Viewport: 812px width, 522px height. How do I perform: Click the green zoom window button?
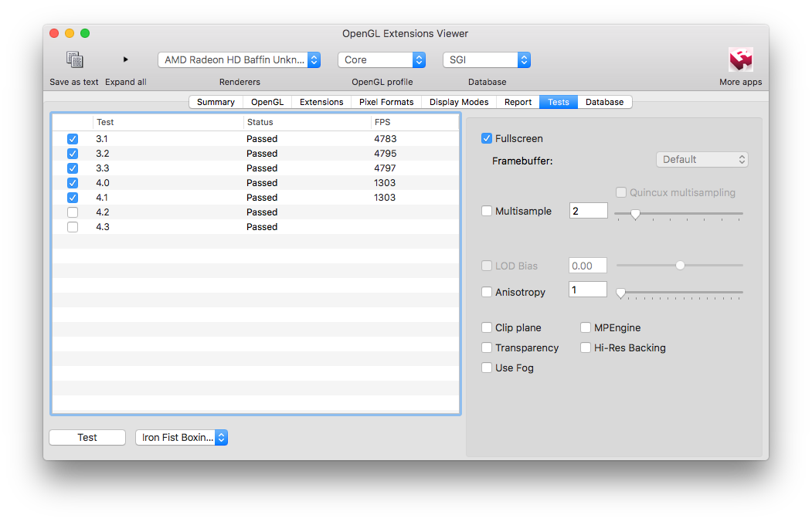coord(85,33)
